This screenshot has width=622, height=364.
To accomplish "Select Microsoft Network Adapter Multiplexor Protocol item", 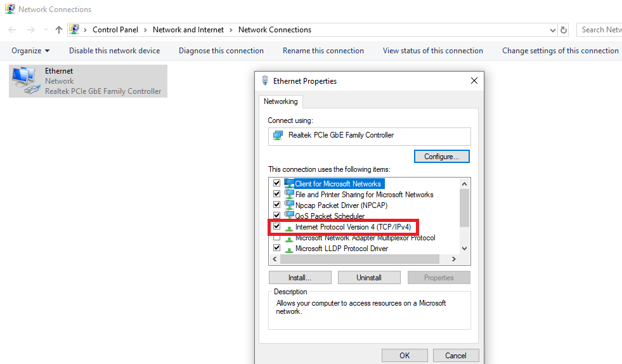I will tap(365, 238).
